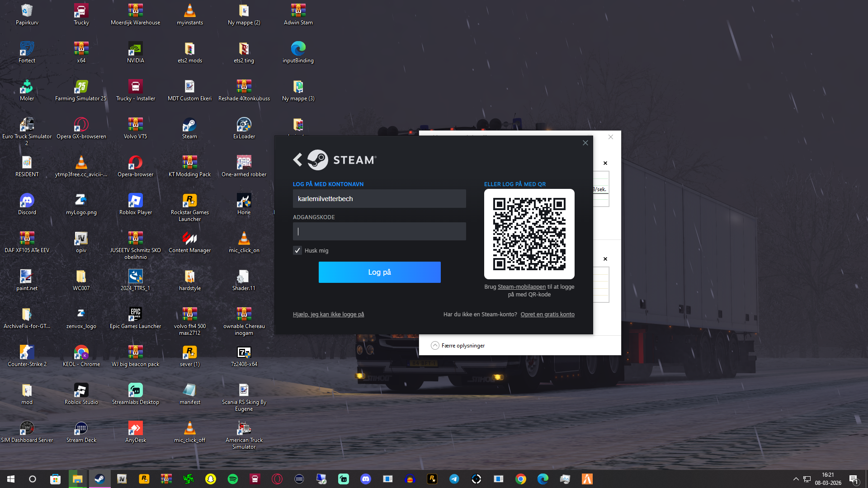This screenshot has height=488, width=868.
Task: Open the Hjælp, jeg kan ikke logge på link
Action: 328,314
